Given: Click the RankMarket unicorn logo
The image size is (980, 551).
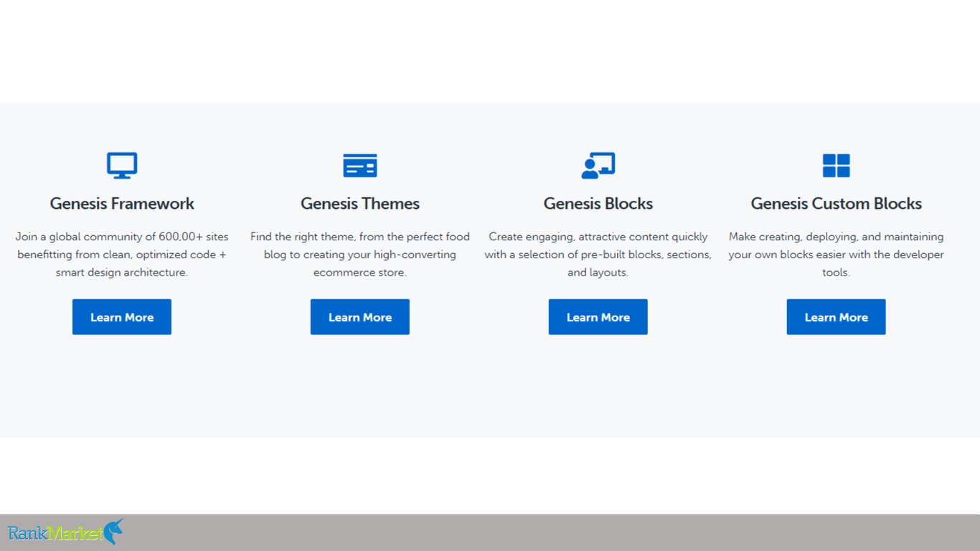Looking at the screenshot, I should coord(65,532).
